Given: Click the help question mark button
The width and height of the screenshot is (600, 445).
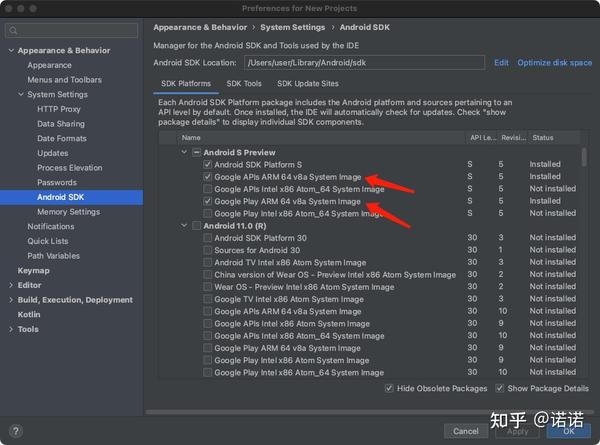Looking at the screenshot, I should pyautogui.click(x=16, y=430).
